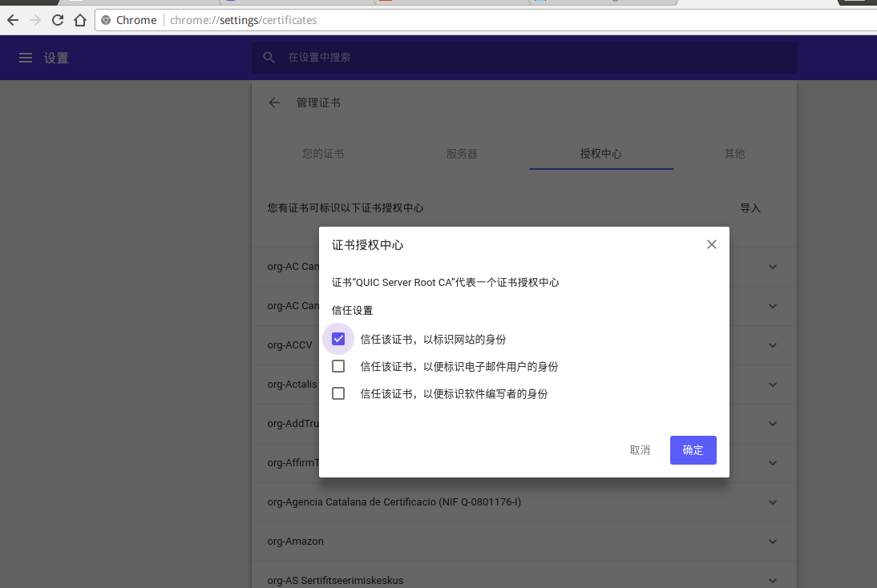Image resolution: width=877 pixels, height=588 pixels.
Task: Expand org-AS Sertifitseerimiskeskus chevron
Action: pyautogui.click(x=773, y=580)
